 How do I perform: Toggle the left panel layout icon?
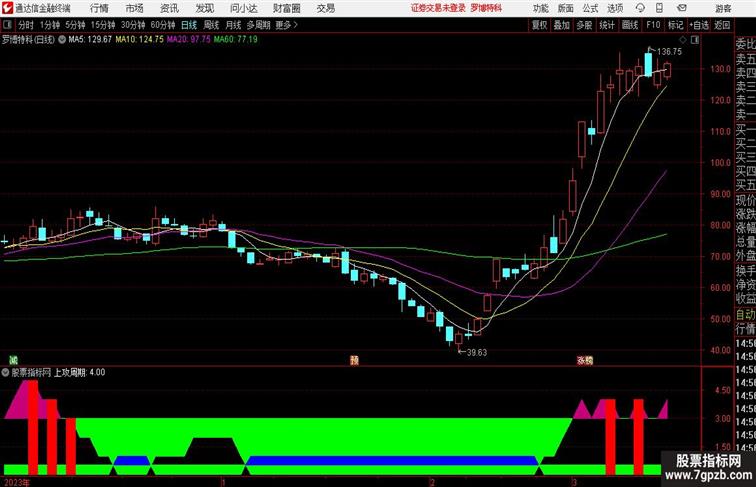coord(7,25)
